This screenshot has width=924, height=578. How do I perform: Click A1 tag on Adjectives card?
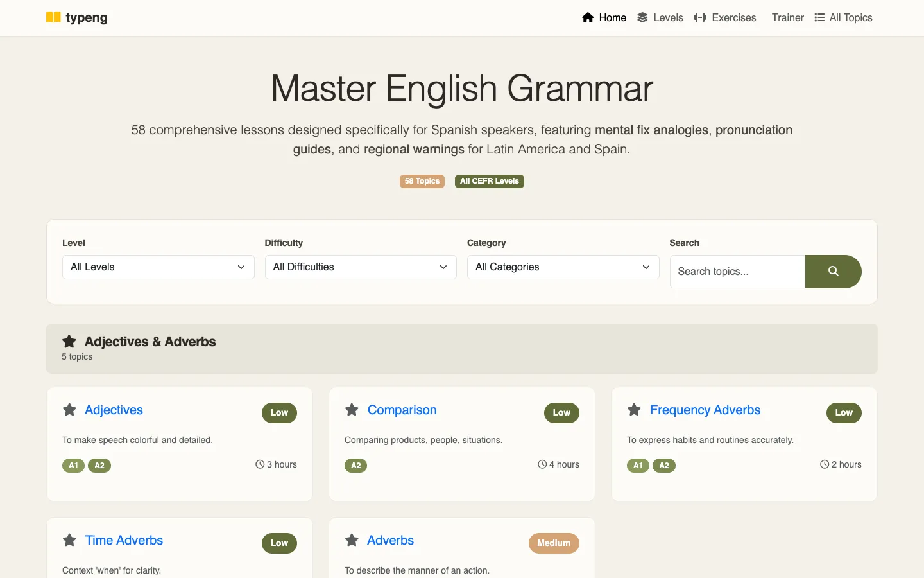pyautogui.click(x=73, y=466)
